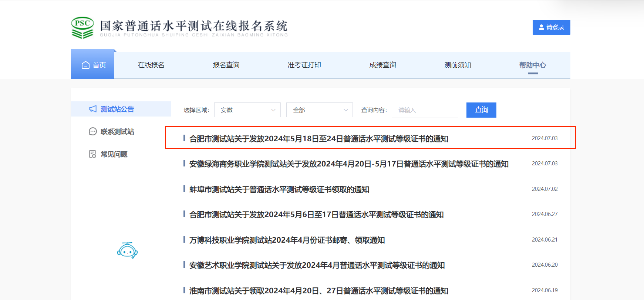Click the chat bubble icon beside 联系测试站
644x300 pixels.
93,131
